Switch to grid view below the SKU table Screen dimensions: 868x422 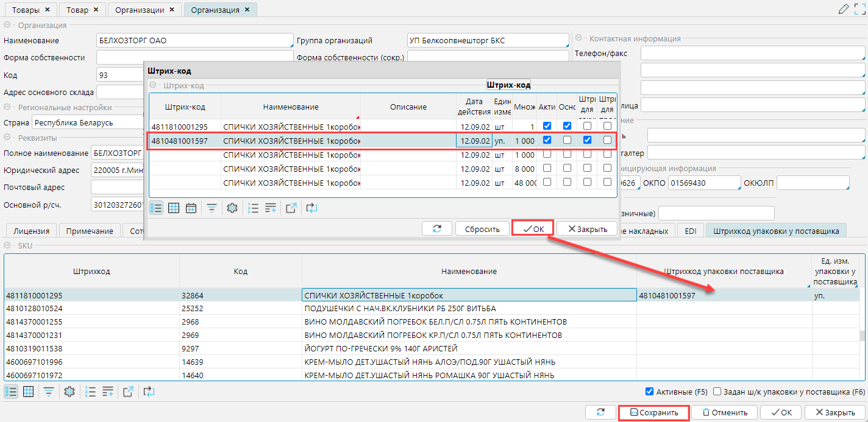(x=28, y=392)
